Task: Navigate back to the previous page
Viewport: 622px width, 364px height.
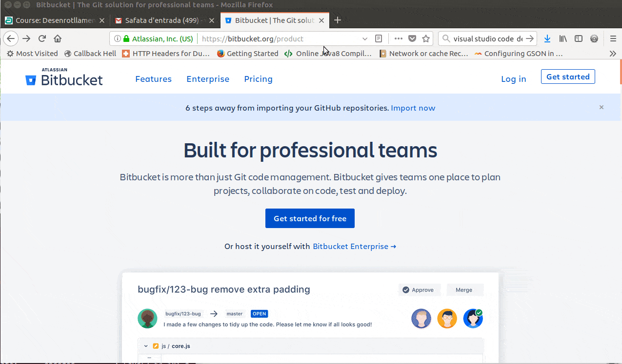Action: 10,38
